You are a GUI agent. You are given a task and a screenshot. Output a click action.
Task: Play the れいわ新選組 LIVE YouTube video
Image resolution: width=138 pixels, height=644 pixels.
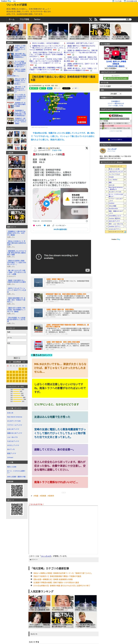click(x=116, y=53)
